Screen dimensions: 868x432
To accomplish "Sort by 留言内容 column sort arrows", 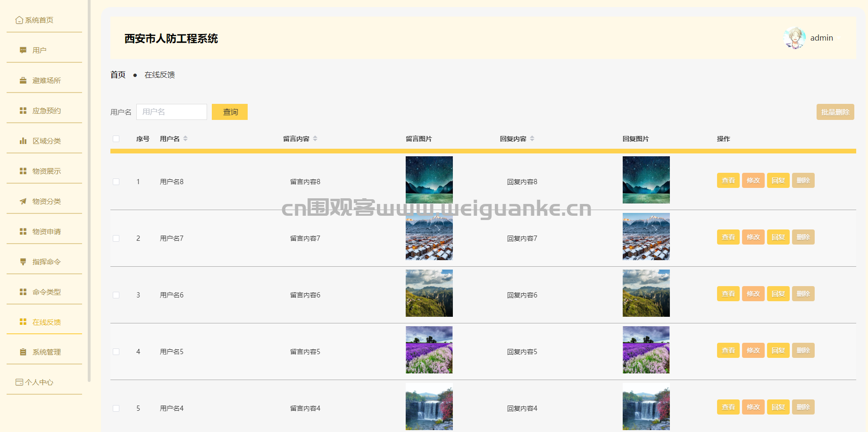I will [315, 139].
